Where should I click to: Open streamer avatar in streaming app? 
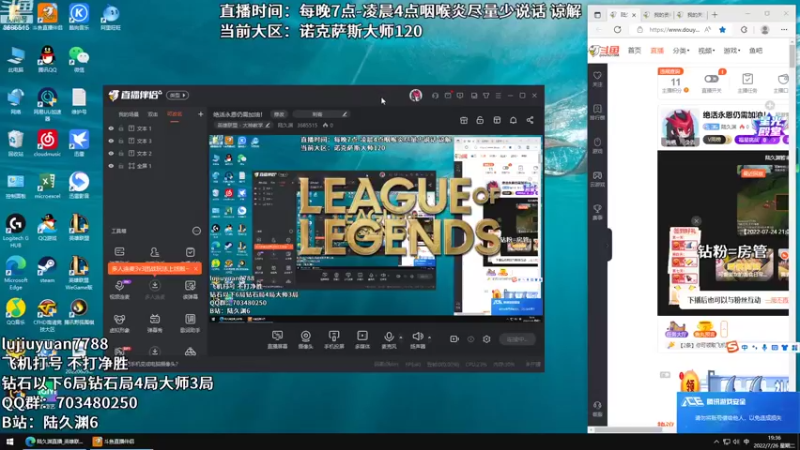(x=416, y=95)
